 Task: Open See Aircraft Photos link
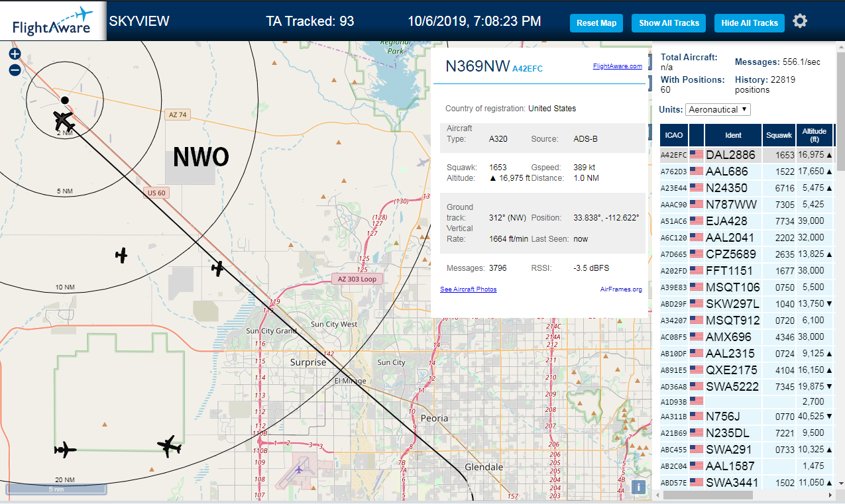(x=468, y=289)
